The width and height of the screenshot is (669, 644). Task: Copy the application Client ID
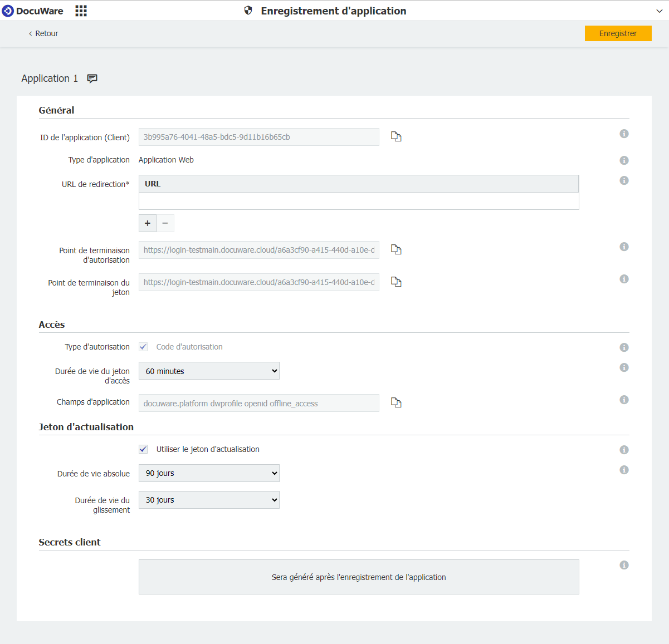(396, 137)
